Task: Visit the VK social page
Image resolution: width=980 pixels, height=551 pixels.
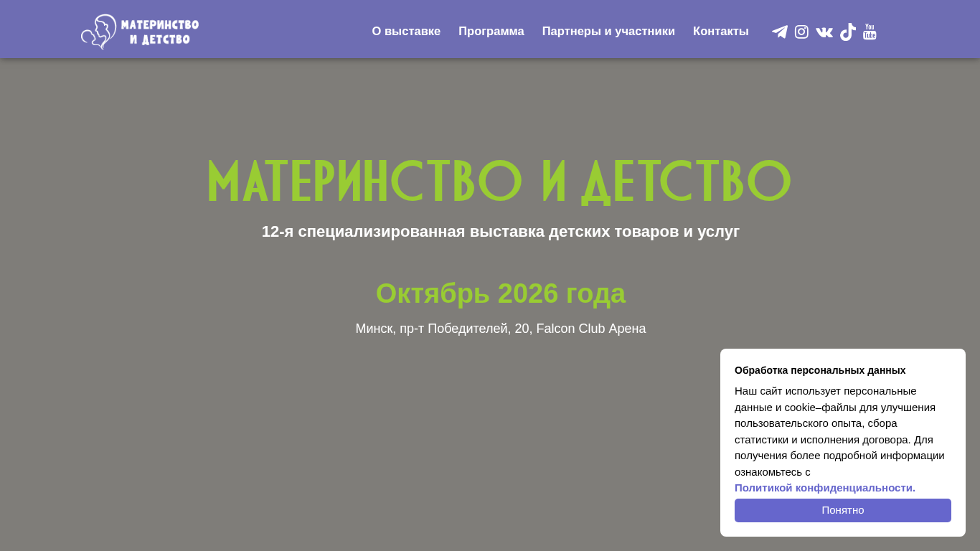Action: point(824,32)
